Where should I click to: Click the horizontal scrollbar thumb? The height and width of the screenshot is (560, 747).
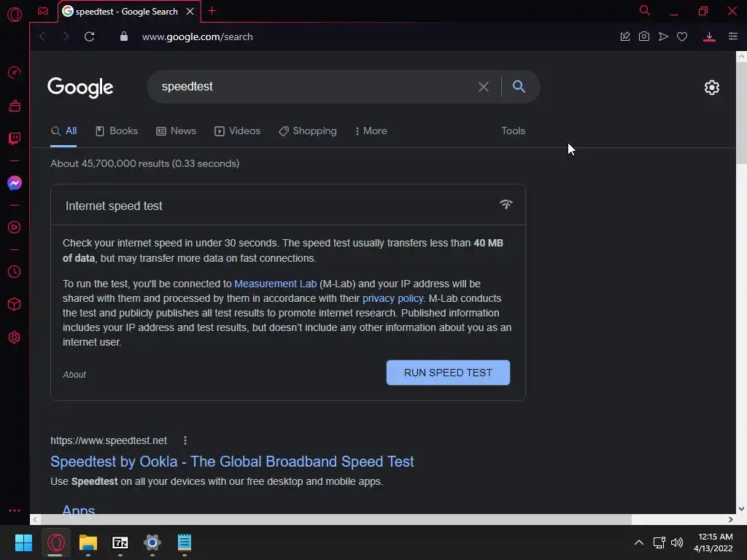point(336,519)
